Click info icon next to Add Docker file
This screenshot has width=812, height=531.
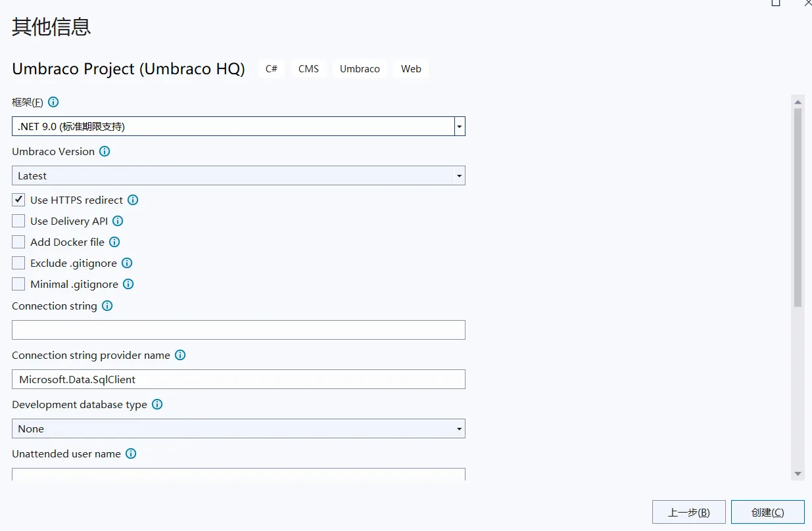coord(114,242)
